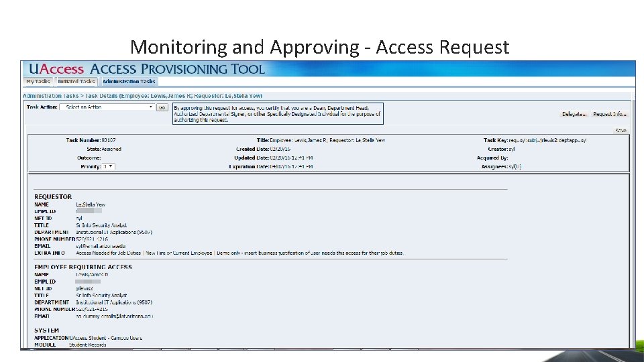This screenshot has width=644, height=362.
Task: Click the Go button
Action: pos(162,107)
